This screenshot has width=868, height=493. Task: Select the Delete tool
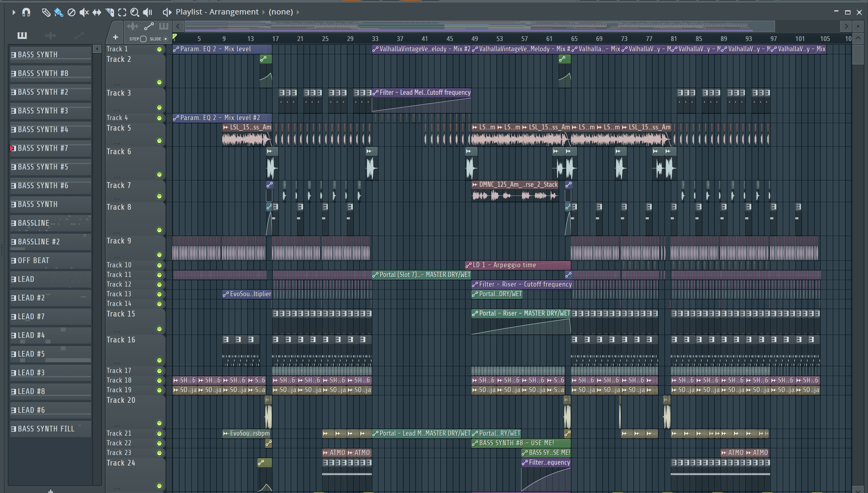click(x=71, y=13)
